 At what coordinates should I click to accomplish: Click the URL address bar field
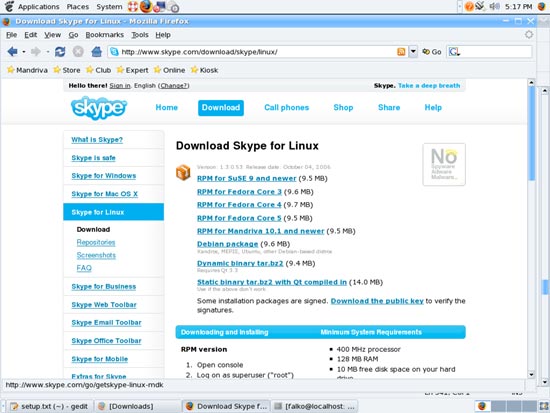coord(258,52)
